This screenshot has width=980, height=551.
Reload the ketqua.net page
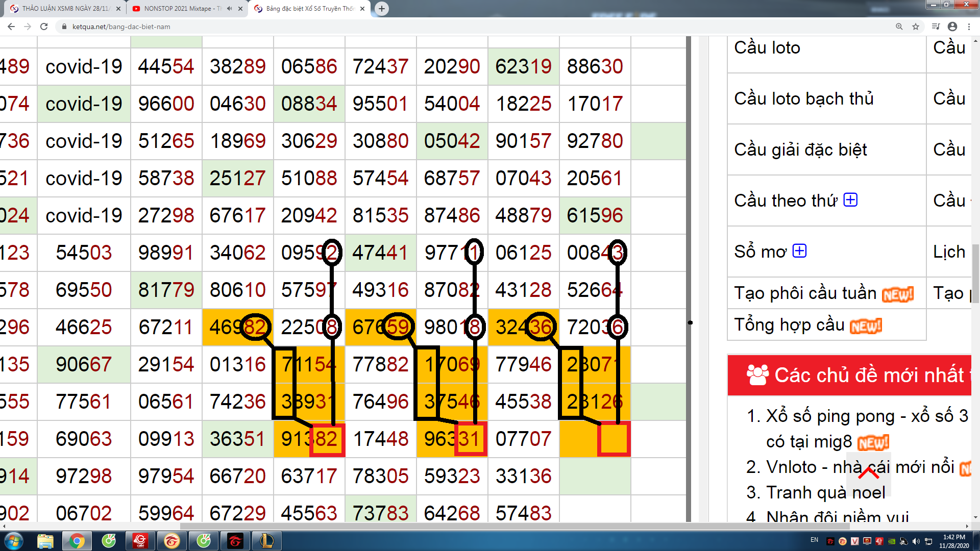point(44,27)
